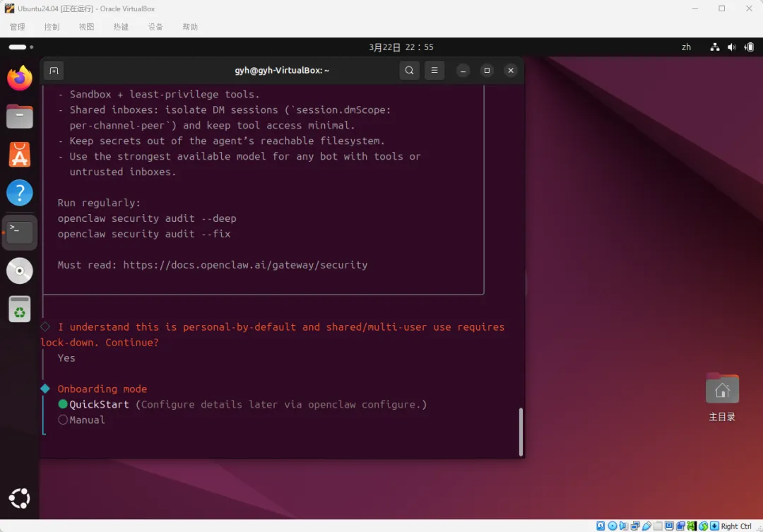Click the Onboarding mode prompt heading

point(102,389)
